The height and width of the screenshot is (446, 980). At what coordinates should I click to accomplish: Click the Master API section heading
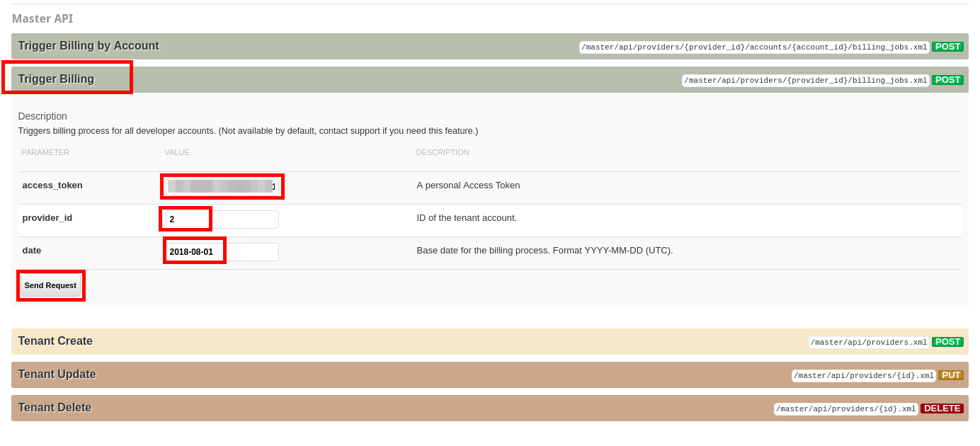(42, 19)
